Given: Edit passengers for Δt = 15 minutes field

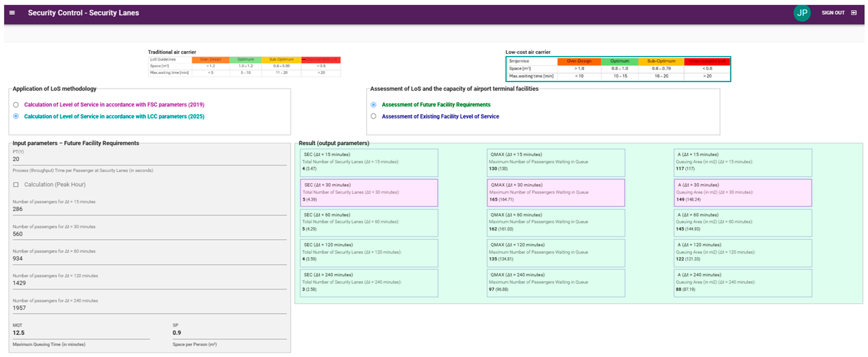Looking at the screenshot, I should pyautogui.click(x=148, y=209).
